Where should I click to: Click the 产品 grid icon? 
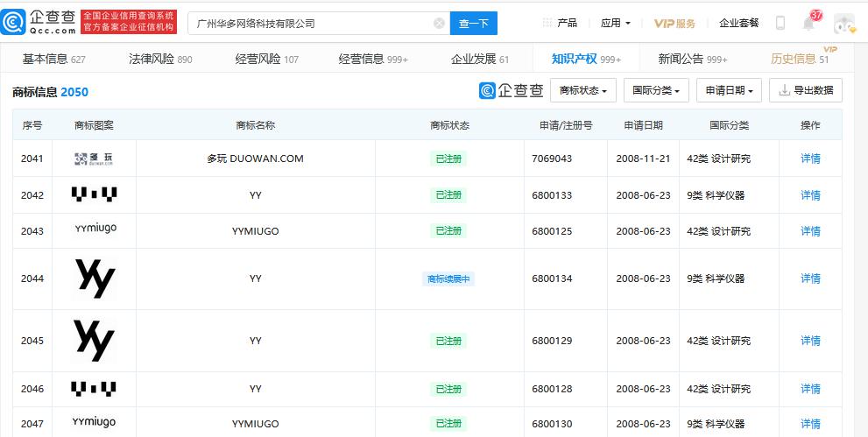click(547, 23)
